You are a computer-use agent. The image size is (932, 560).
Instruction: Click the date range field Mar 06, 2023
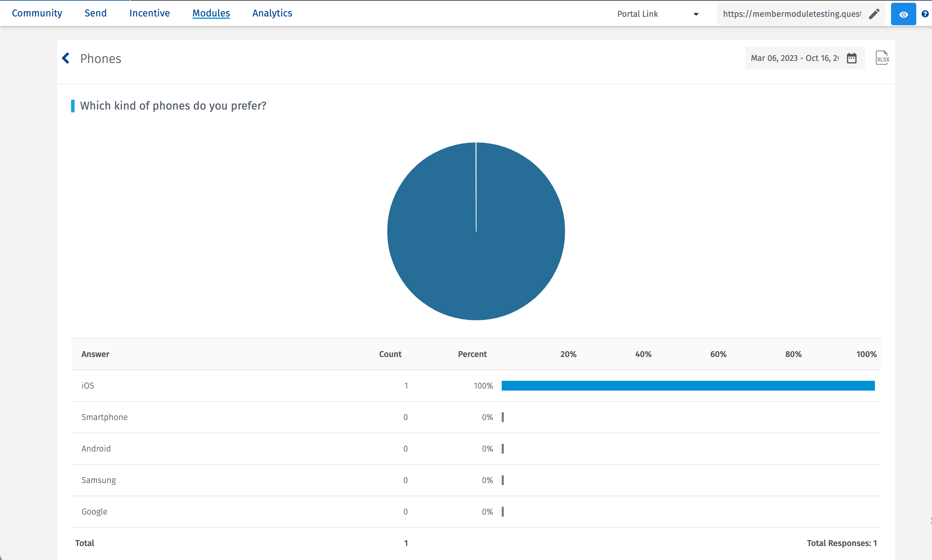794,58
